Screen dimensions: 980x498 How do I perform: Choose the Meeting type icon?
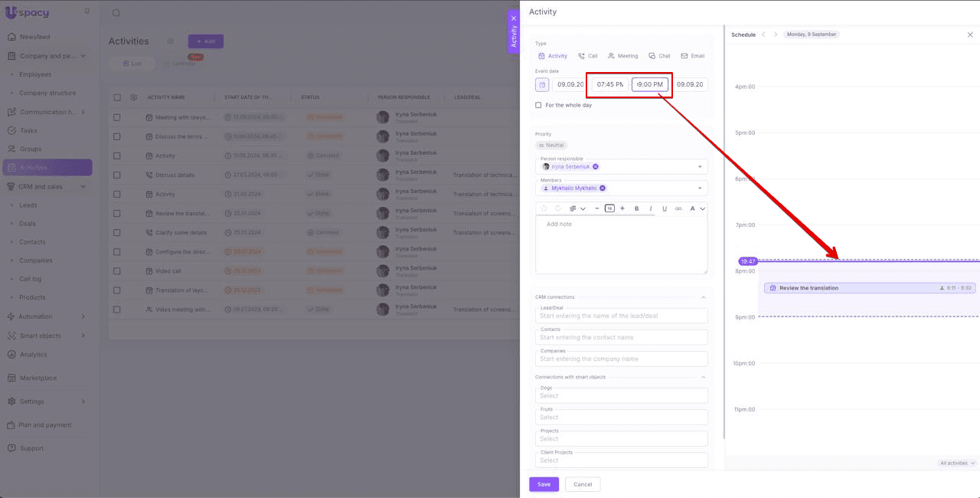tap(622, 56)
